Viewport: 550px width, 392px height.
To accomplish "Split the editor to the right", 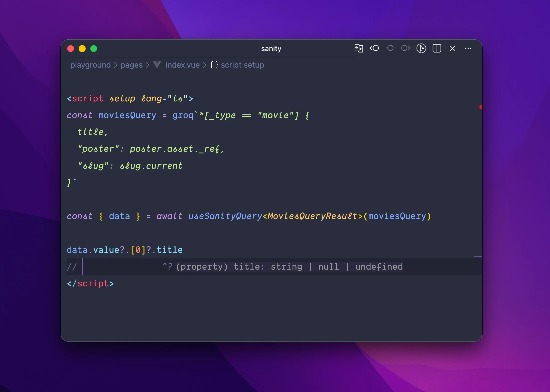I will click(437, 48).
